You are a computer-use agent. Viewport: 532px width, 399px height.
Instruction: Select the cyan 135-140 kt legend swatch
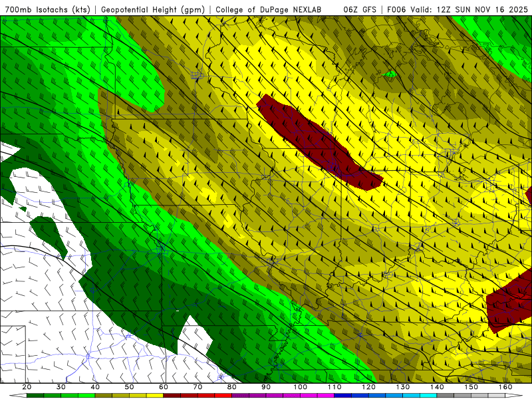[x=428, y=396]
